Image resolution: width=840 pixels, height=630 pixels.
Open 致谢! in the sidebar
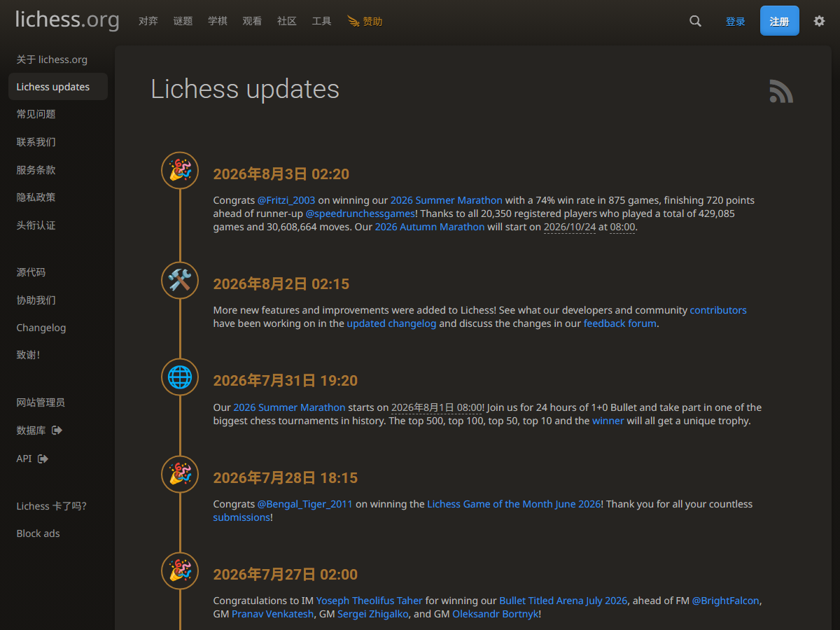pyautogui.click(x=58, y=355)
